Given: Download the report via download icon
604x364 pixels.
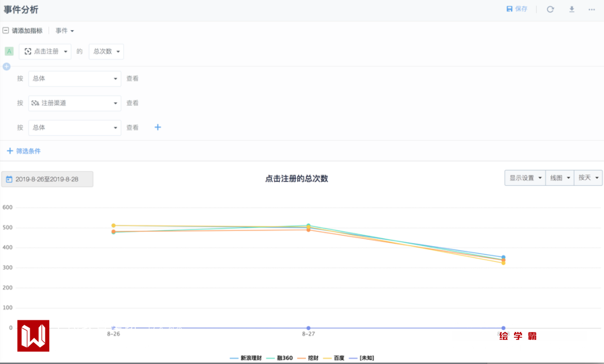Looking at the screenshot, I should click(x=572, y=10).
